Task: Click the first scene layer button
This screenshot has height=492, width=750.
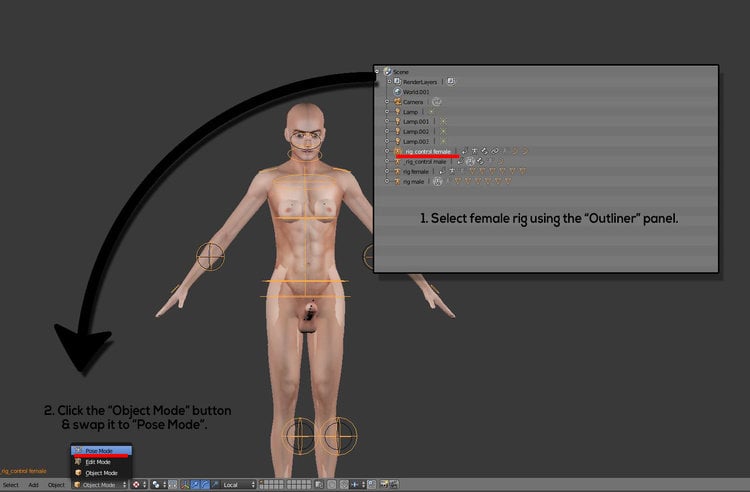Action: click(x=261, y=482)
